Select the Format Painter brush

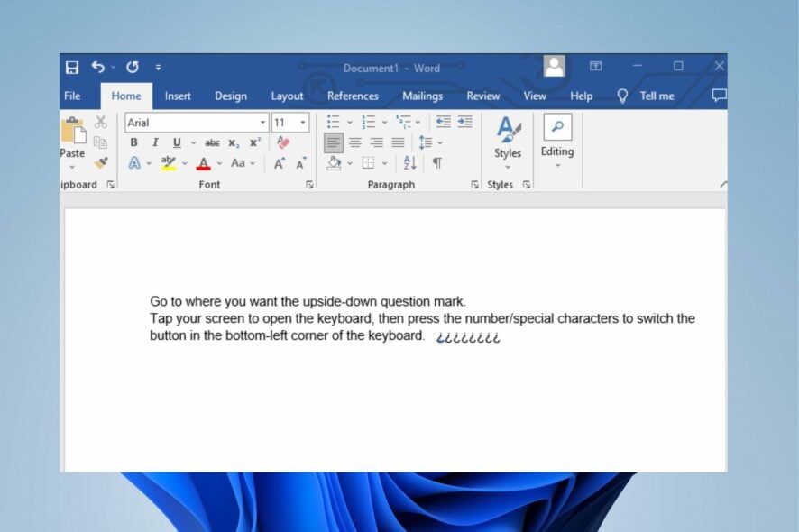pos(101,162)
